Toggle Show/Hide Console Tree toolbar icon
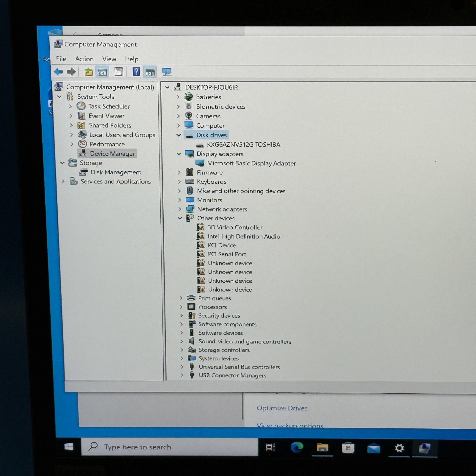This screenshot has height=476, width=476. [x=102, y=72]
